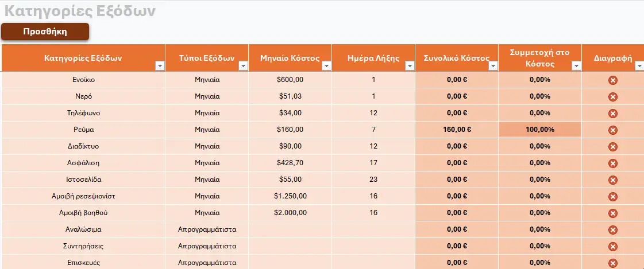Click the delete icon for Ρεύμα row
Viewport: 644px width, 269px height.
[613, 130]
